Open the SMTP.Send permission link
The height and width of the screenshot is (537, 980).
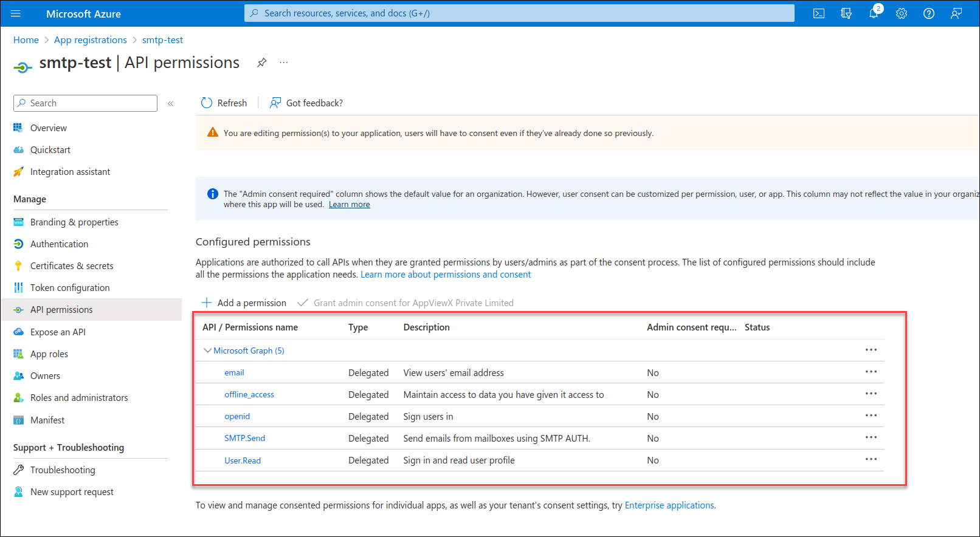tap(244, 438)
